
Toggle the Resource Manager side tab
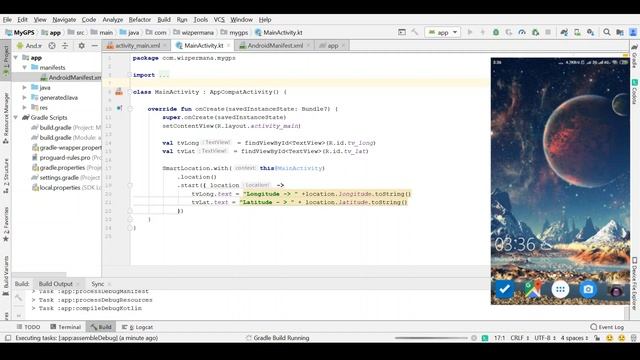click(x=6, y=118)
